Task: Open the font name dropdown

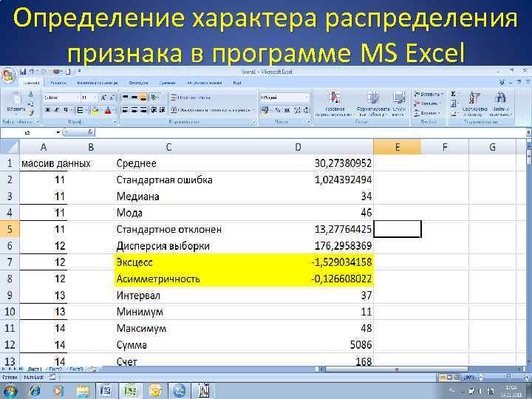Action: (77, 98)
